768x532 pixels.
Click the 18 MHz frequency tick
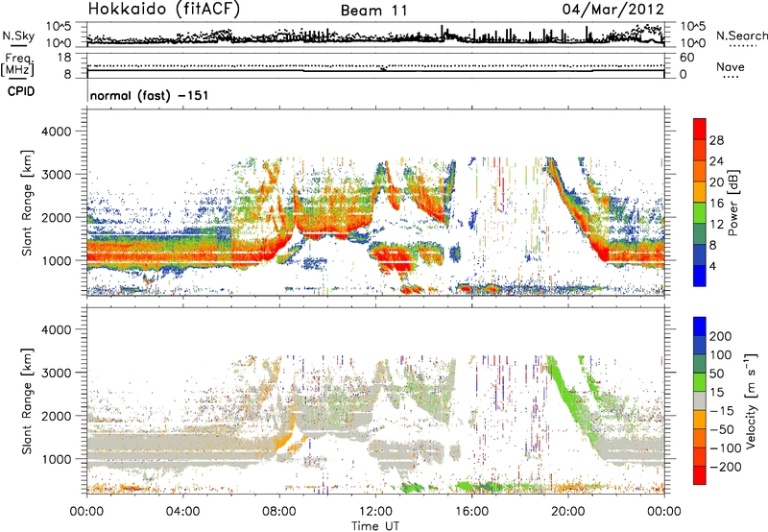64,58
